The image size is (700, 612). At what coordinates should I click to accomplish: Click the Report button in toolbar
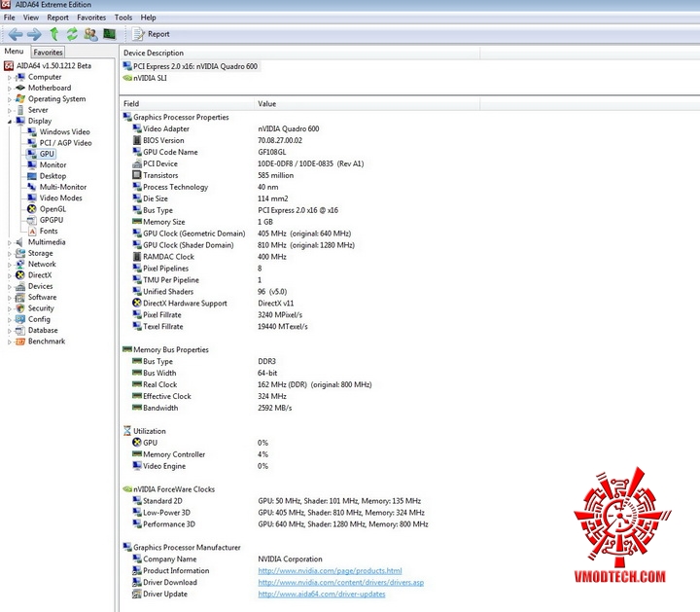coord(151,34)
